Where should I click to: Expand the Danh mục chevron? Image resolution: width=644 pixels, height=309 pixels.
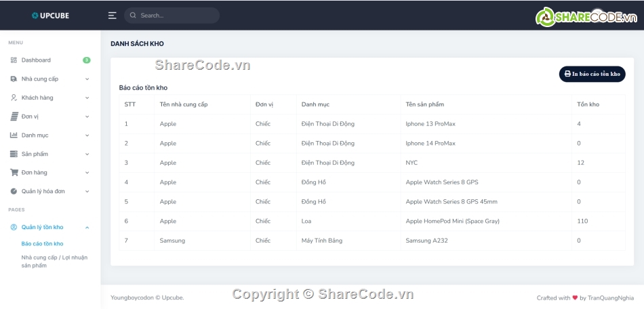[x=87, y=136]
